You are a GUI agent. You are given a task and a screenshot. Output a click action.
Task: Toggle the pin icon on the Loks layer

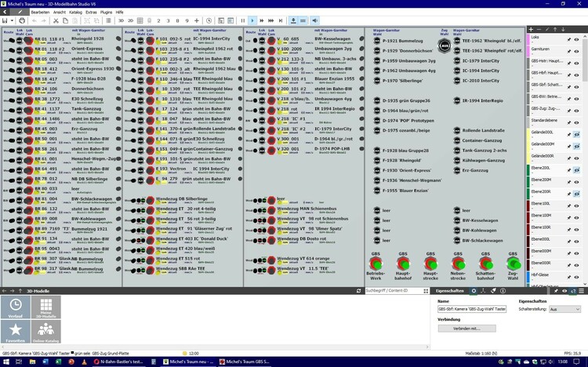(x=569, y=39)
